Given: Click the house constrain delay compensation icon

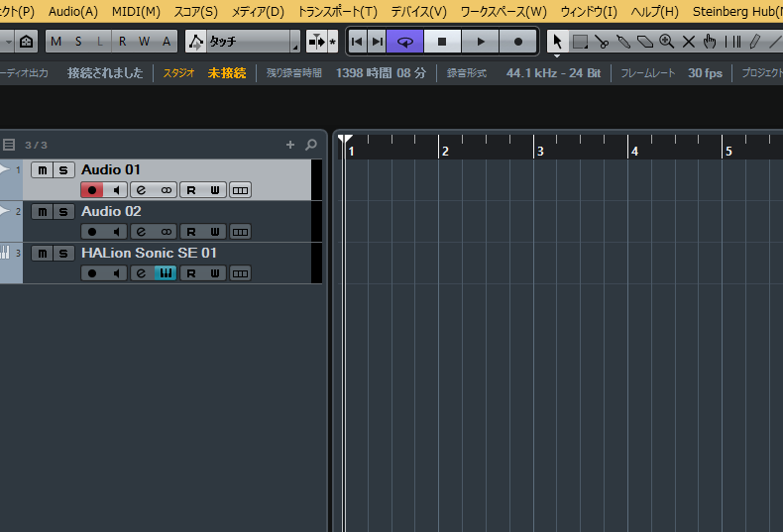Looking at the screenshot, I should 26,42.
